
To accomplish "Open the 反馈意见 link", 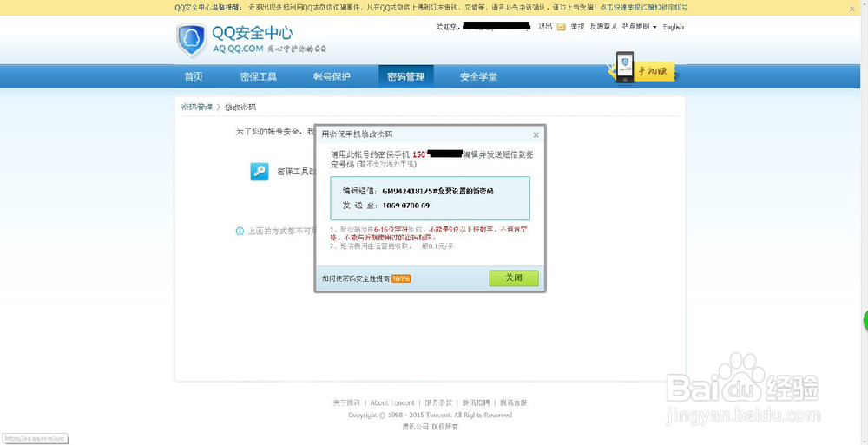I will (603, 27).
